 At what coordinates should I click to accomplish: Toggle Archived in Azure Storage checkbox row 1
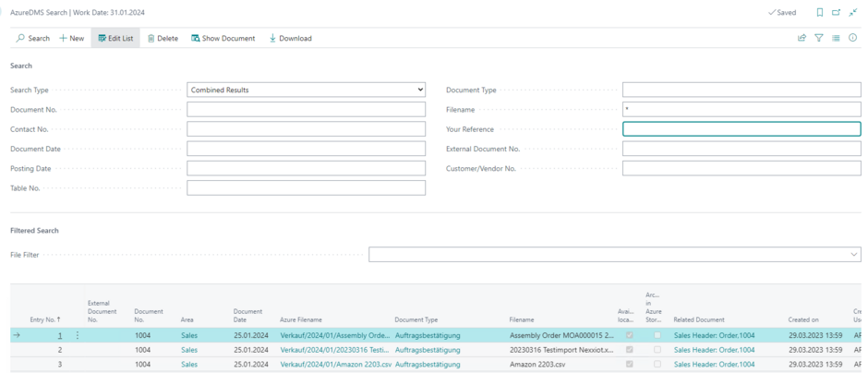(x=657, y=335)
